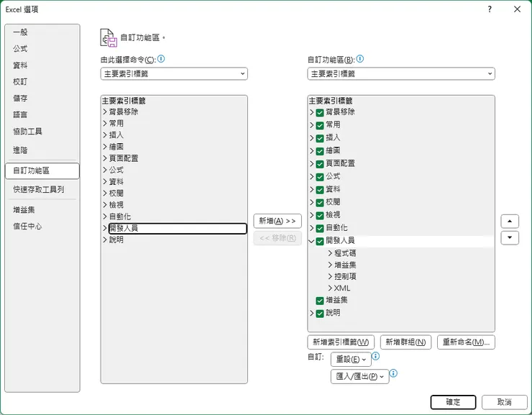Toggle the 插入 tab checkbox
This screenshot has height=415, width=532.
coord(320,138)
